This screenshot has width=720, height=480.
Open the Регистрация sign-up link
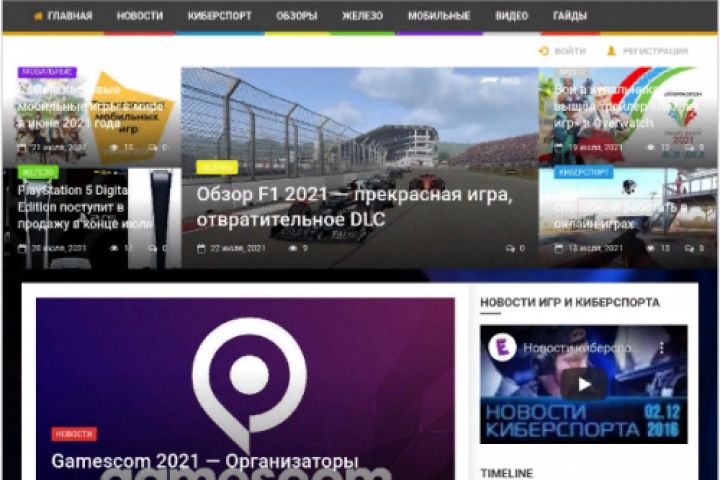pyautogui.click(x=655, y=51)
